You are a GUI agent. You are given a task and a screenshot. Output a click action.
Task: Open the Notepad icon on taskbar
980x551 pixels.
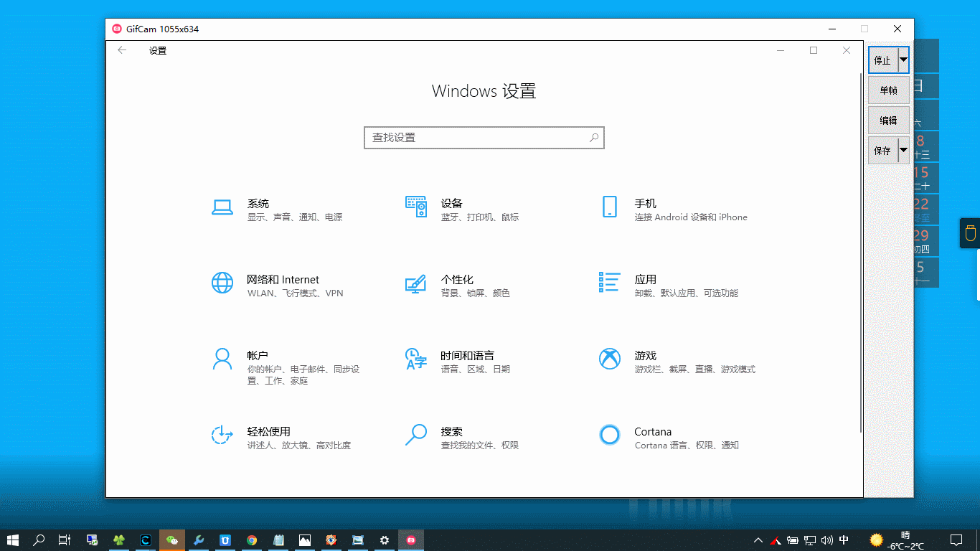pos(278,540)
